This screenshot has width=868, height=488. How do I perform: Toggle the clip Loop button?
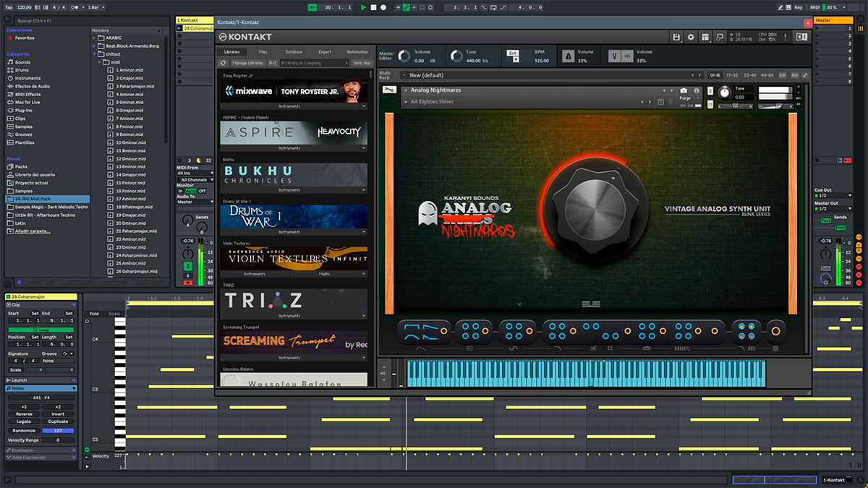coord(41,329)
